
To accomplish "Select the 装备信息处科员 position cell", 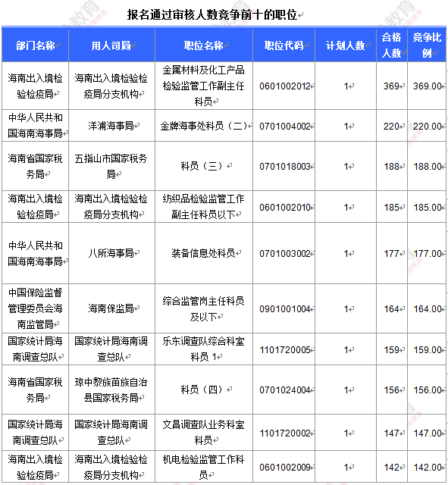I will click(x=204, y=253).
